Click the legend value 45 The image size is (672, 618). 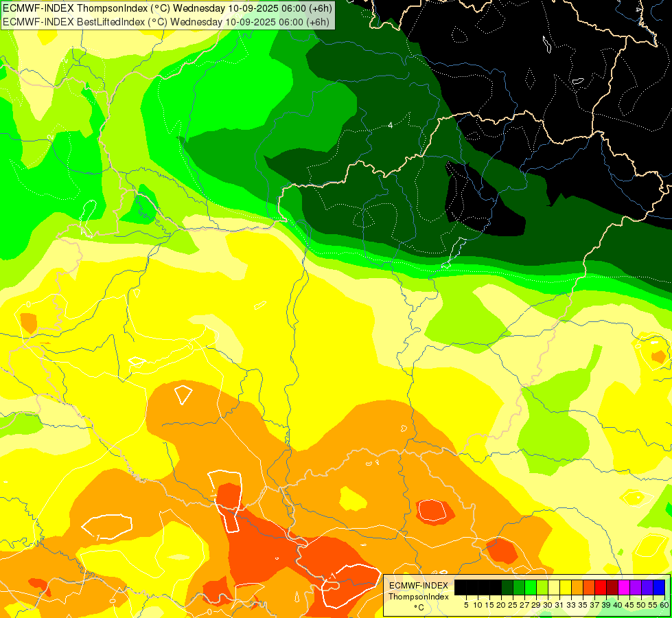click(629, 605)
